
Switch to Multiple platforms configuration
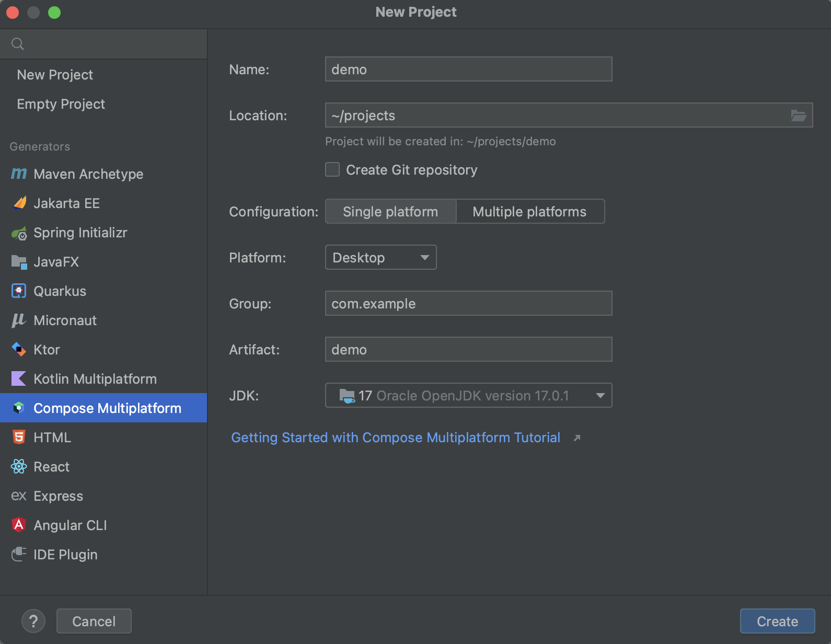(530, 212)
